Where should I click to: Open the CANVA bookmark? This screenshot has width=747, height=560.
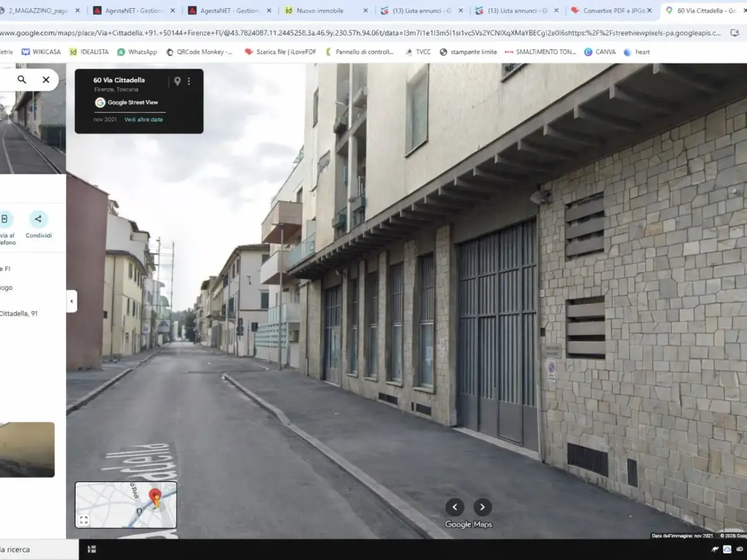(x=600, y=52)
